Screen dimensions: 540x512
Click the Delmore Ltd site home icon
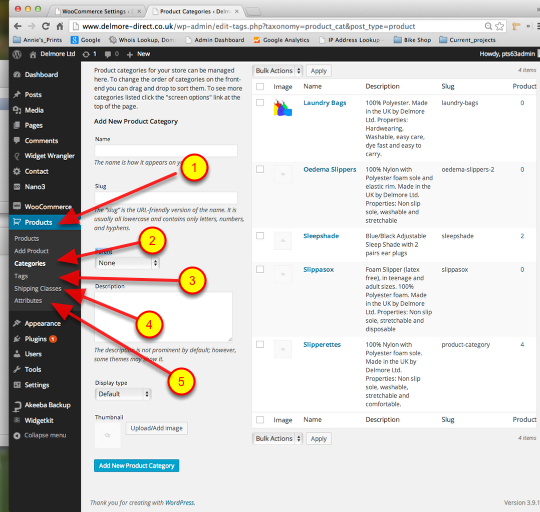(x=33, y=54)
